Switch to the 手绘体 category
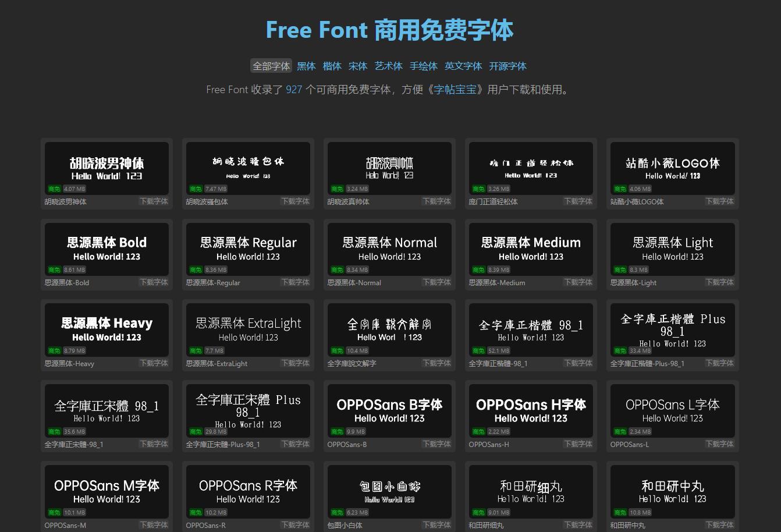The width and height of the screenshot is (781, 532). (x=424, y=66)
